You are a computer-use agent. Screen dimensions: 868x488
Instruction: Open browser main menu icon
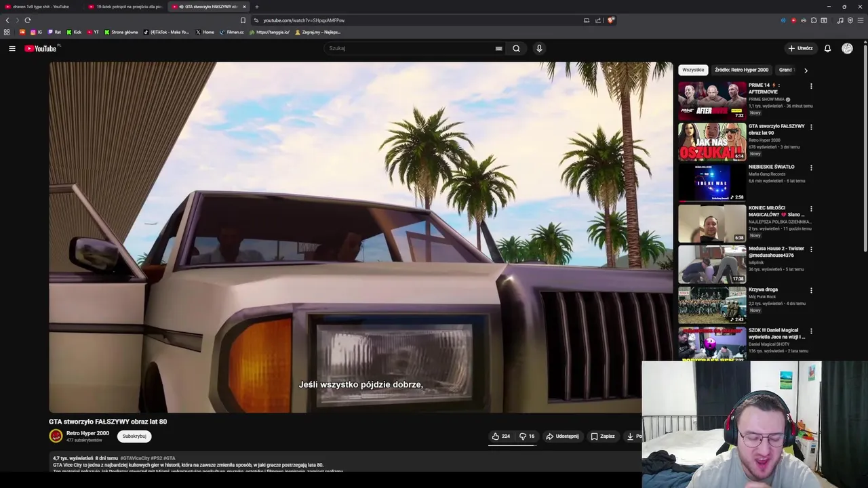pos(861,20)
